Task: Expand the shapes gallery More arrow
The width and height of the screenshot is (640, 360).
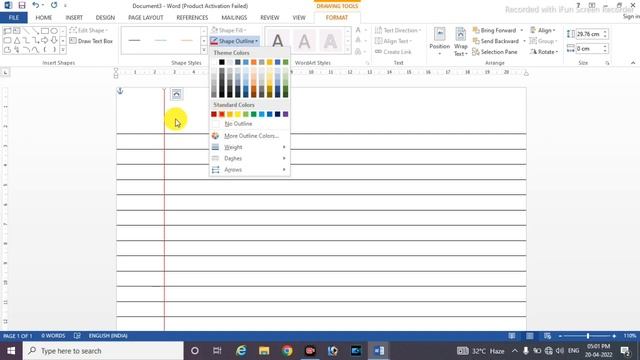Action: (63, 50)
